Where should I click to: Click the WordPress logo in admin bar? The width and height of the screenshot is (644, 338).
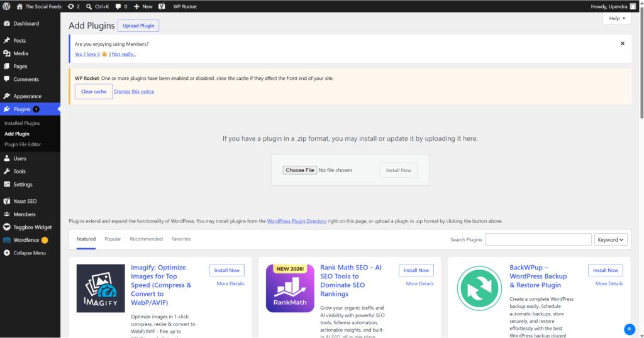point(6,6)
